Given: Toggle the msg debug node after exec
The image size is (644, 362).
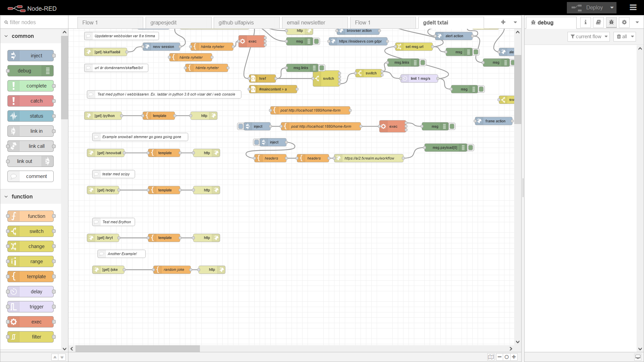Looking at the screenshot, I should 452,126.
